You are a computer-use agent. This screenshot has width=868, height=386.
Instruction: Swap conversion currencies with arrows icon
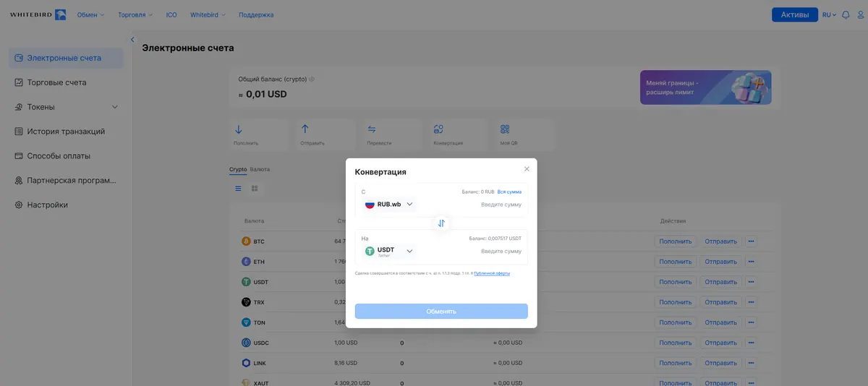(x=441, y=223)
